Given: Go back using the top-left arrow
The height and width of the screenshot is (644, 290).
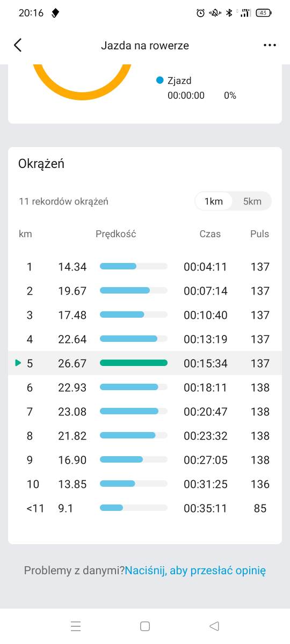Looking at the screenshot, I should [x=18, y=45].
